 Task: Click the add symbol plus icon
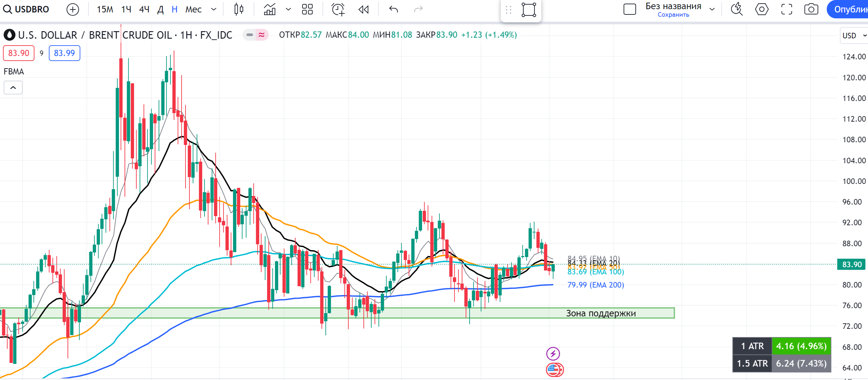coord(72,9)
